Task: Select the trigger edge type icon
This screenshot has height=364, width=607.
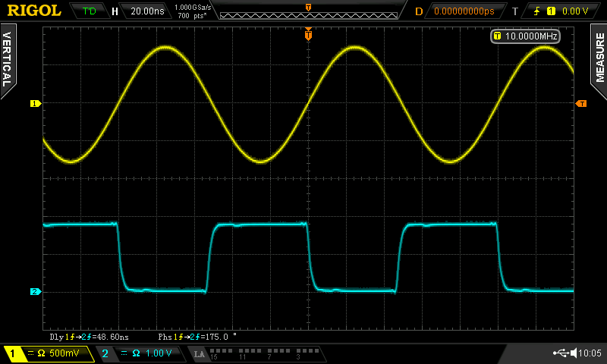Action: coord(533,11)
